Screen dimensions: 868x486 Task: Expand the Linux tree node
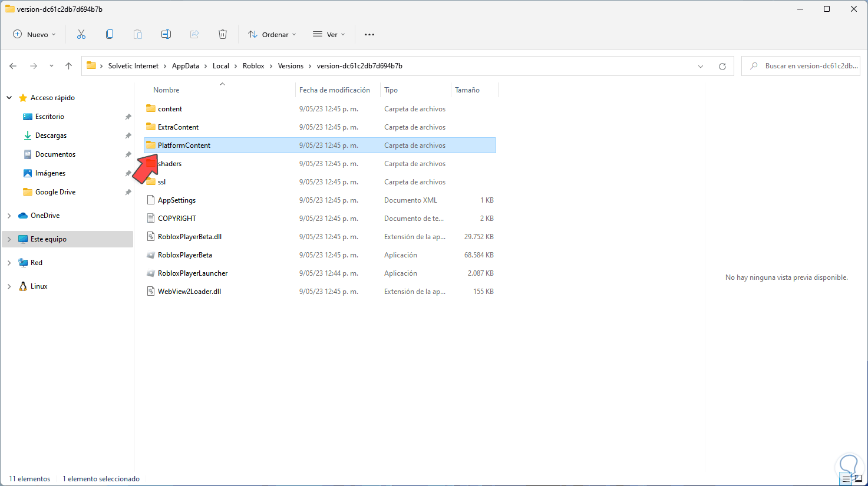point(9,286)
